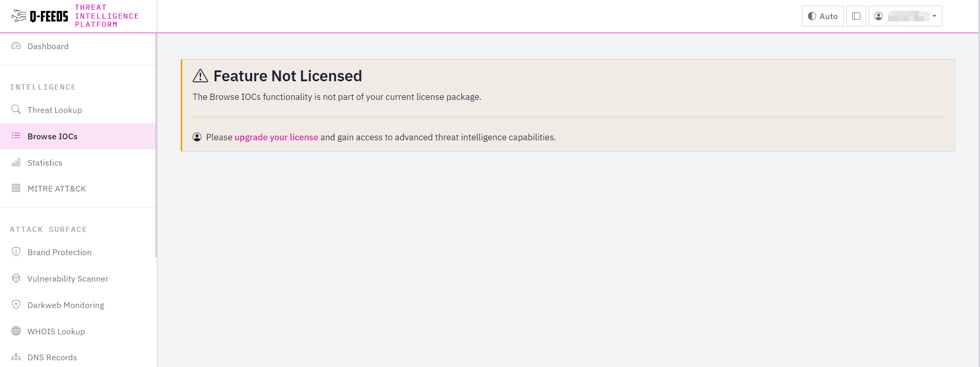Open Threat Lookup page
The height and width of the screenshot is (367, 980).
[x=78, y=110]
